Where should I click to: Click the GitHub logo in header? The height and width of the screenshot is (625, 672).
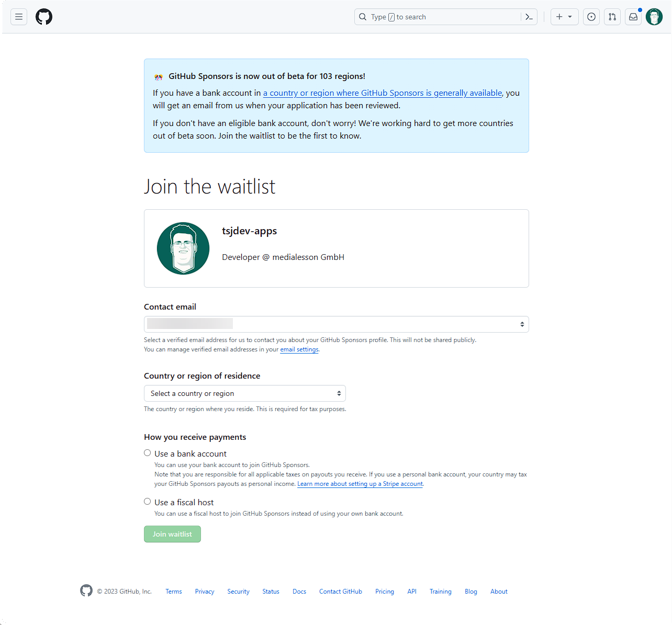44,17
